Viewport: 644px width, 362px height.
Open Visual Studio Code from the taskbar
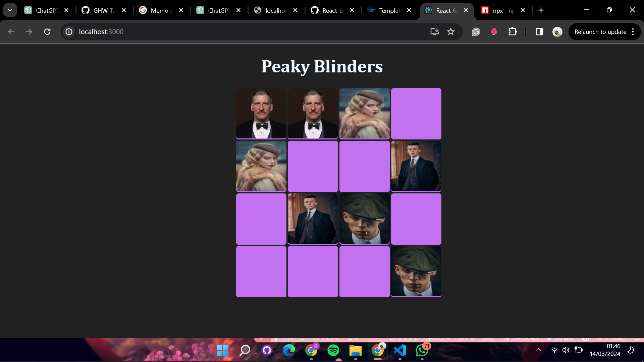400,351
